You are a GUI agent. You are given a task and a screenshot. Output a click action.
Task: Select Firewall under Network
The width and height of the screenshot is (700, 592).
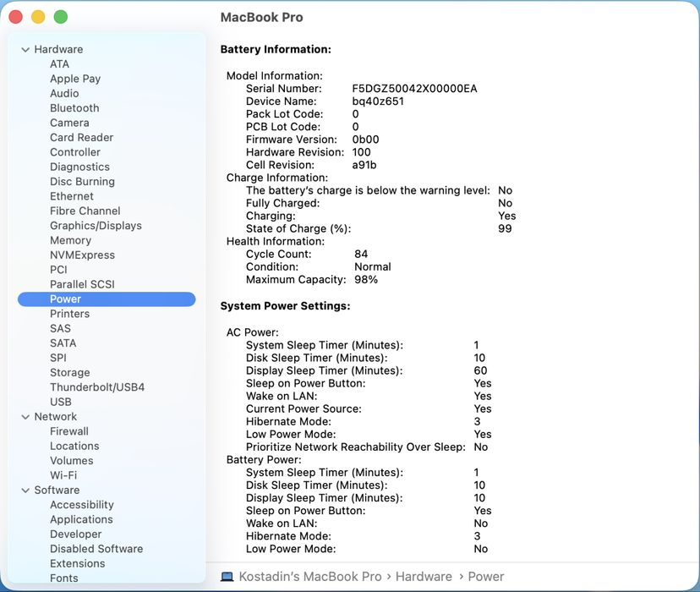tap(69, 431)
